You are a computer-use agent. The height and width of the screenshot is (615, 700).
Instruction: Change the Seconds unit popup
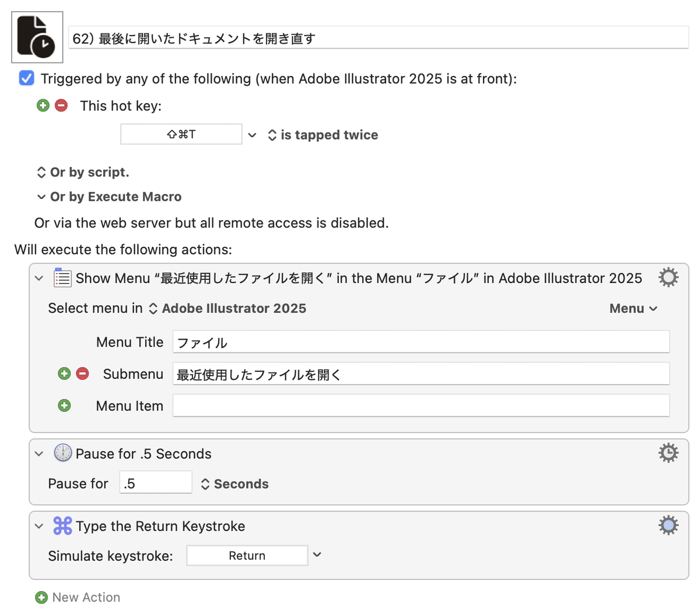pos(235,484)
